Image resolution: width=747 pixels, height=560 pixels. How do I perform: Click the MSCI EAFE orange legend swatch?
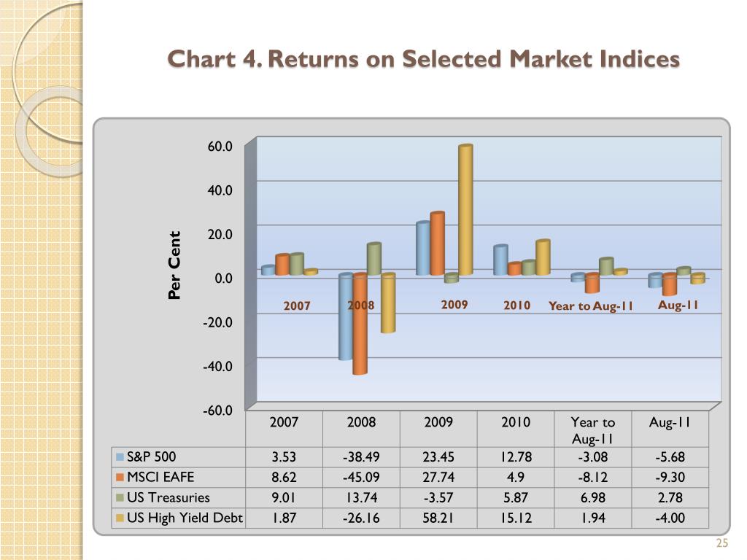click(x=120, y=477)
